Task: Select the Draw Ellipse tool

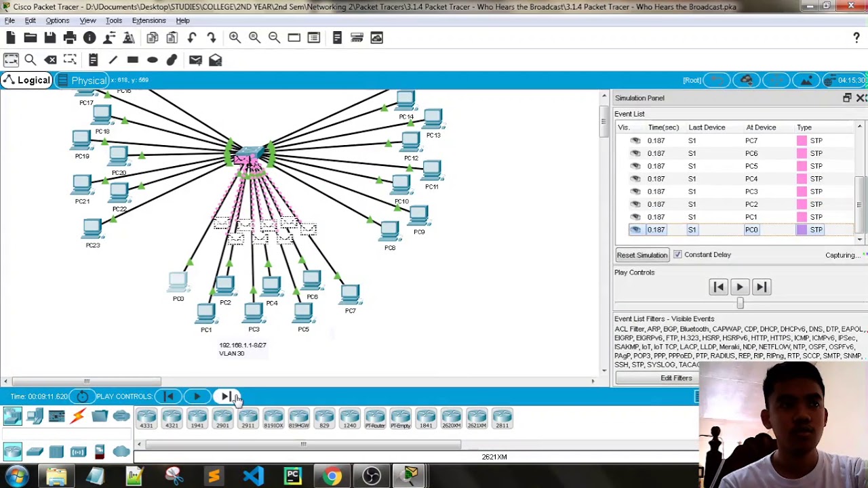Action: (153, 60)
